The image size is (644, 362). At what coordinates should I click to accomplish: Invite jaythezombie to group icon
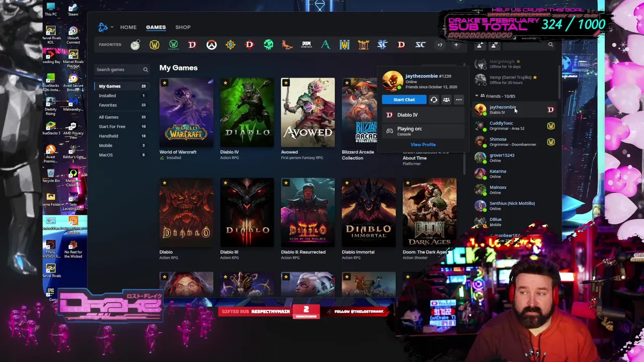point(446,100)
